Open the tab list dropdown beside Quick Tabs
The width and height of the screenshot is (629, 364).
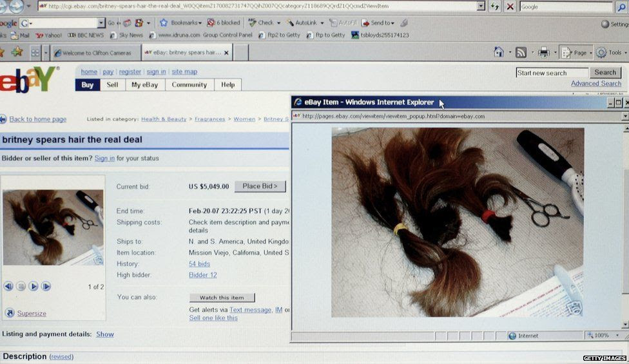pos(45,53)
